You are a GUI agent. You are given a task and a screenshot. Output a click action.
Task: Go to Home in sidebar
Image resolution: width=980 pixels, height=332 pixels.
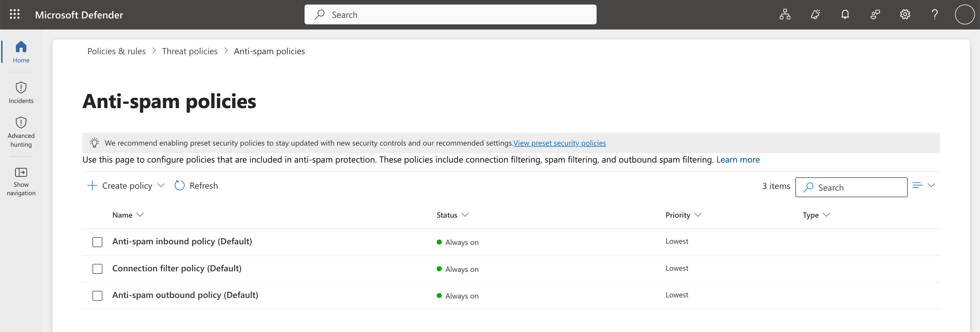tap(21, 52)
